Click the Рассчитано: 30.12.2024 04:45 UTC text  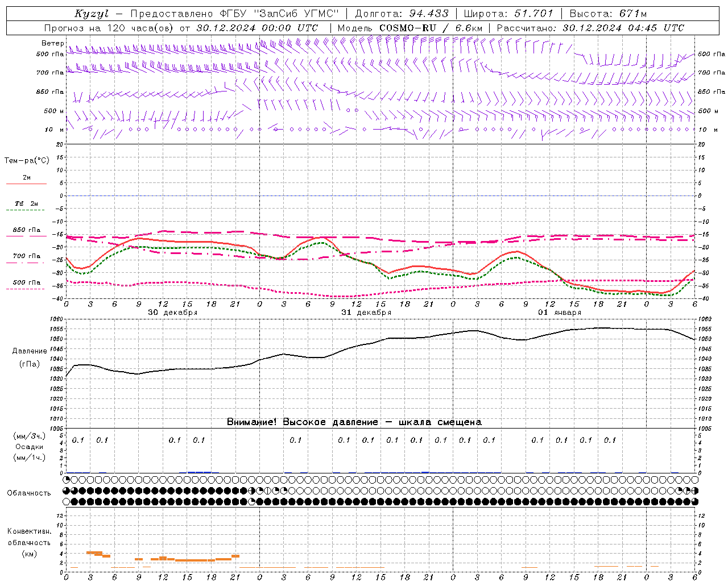[x=590, y=28]
